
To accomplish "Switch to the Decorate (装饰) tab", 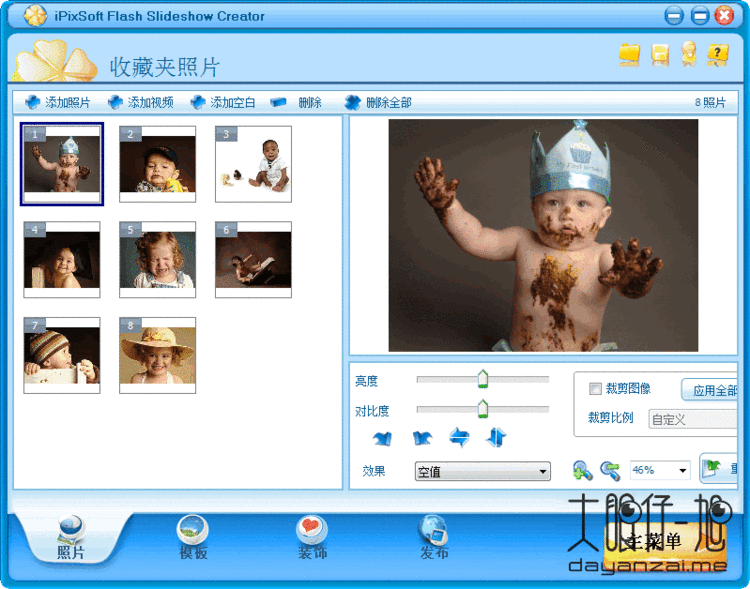I will 312,537.
